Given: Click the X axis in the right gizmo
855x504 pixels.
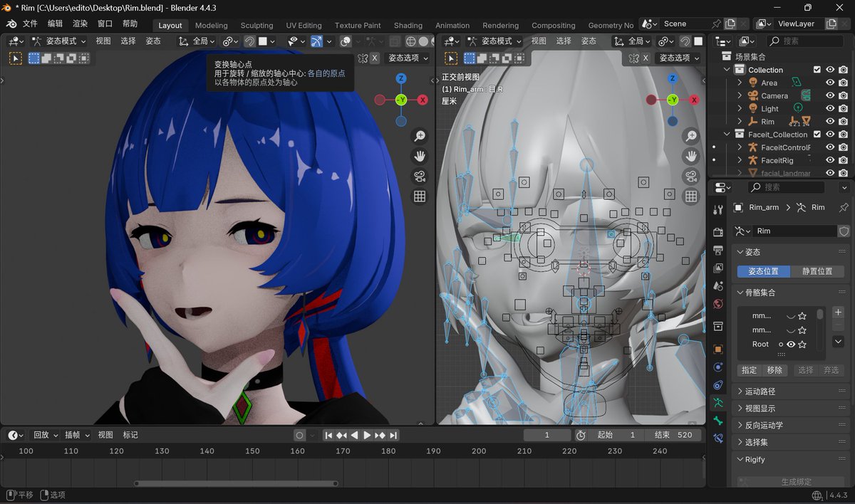Looking at the screenshot, I should click(693, 100).
